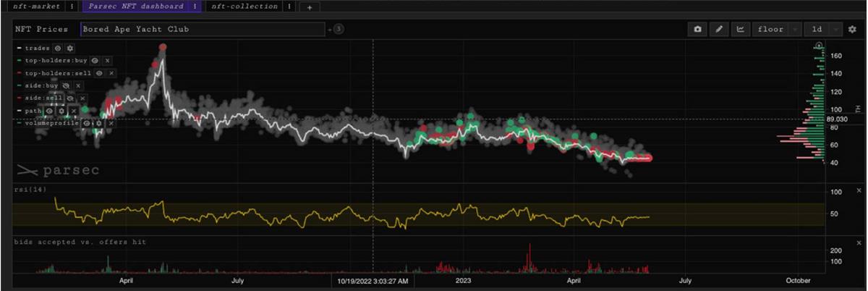This screenshot has width=868, height=291.
Task: Open gear settings for volumeprofile series
Action: pyautogui.click(x=97, y=123)
